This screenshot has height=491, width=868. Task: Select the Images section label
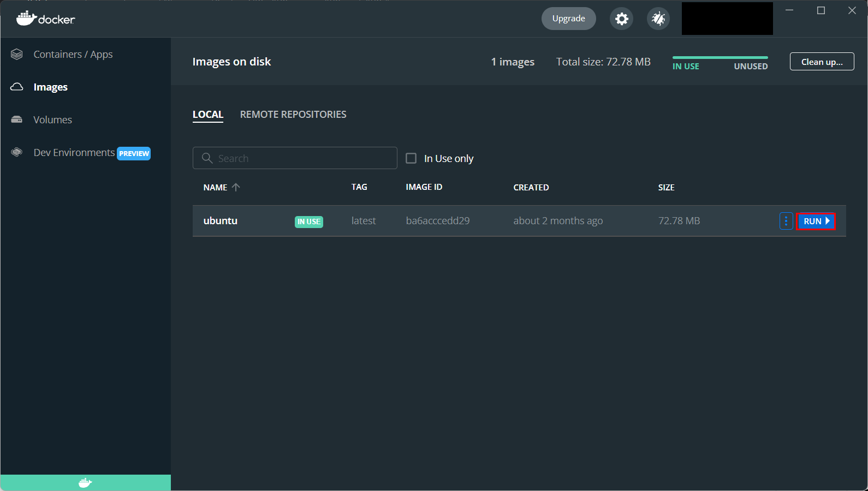(x=51, y=87)
